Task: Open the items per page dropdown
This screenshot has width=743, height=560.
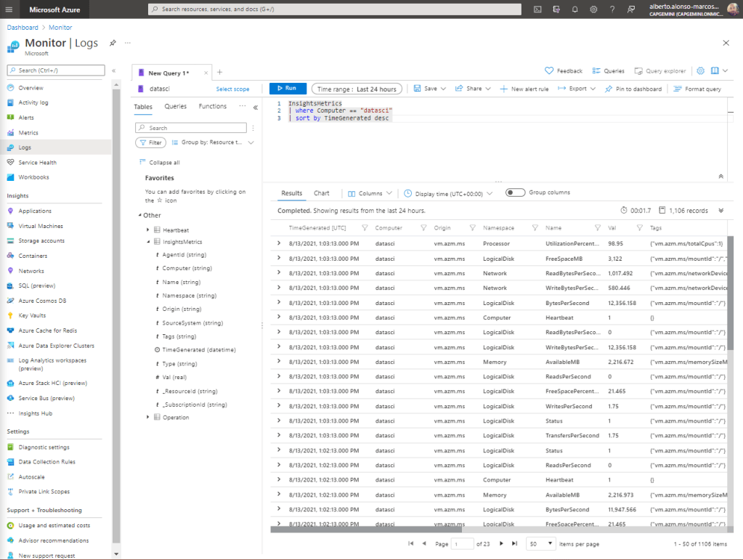Action: pyautogui.click(x=542, y=543)
